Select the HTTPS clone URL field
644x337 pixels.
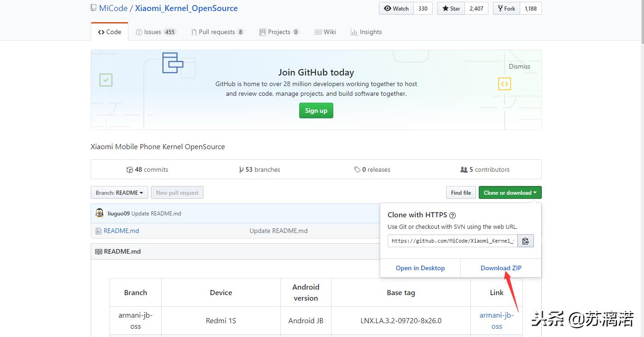[453, 241]
